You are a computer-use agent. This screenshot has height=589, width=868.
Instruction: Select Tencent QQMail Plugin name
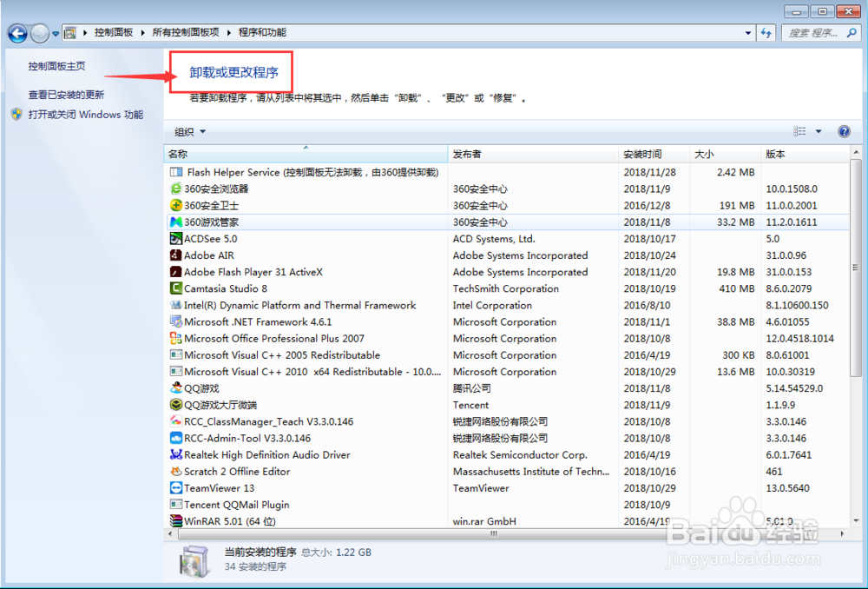[x=237, y=505]
